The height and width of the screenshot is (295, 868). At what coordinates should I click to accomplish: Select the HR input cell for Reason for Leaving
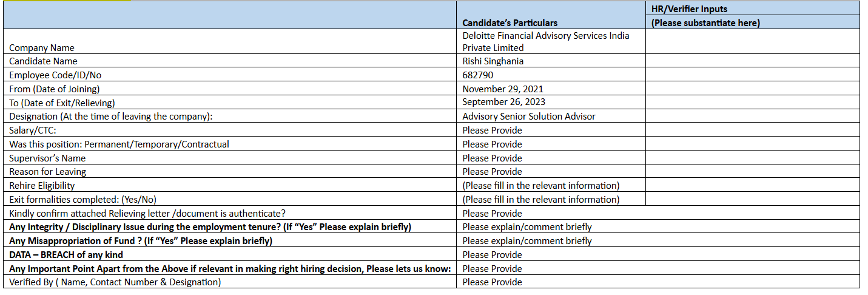(752, 171)
